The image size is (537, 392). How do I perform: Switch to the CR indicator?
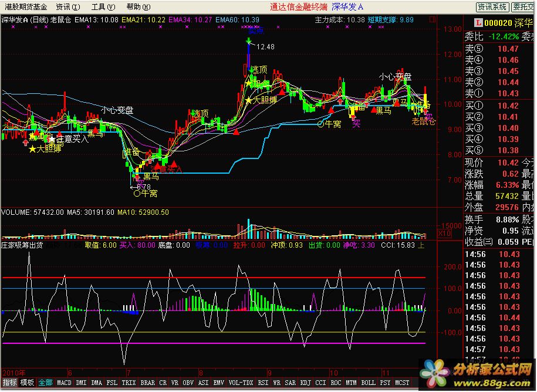point(163,383)
